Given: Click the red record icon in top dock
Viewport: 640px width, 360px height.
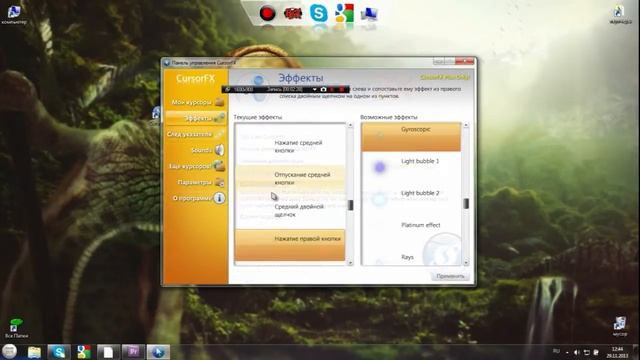Looking at the screenshot, I should (267, 13).
